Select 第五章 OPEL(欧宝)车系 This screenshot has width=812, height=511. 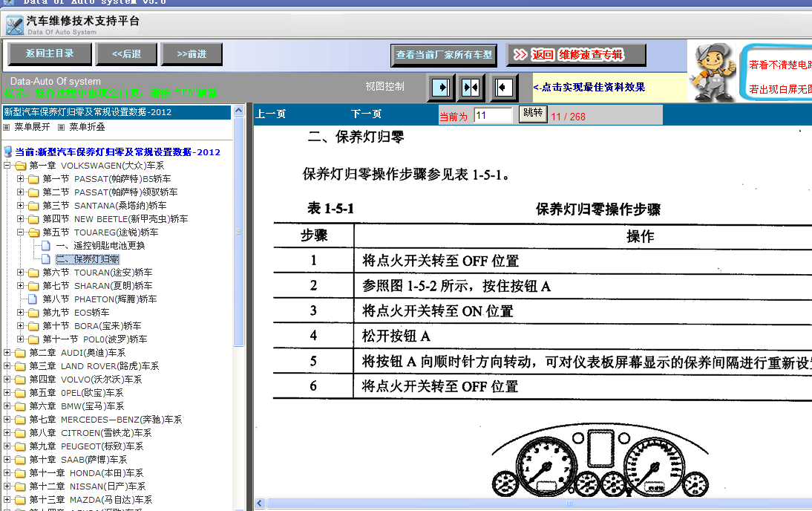(76, 393)
